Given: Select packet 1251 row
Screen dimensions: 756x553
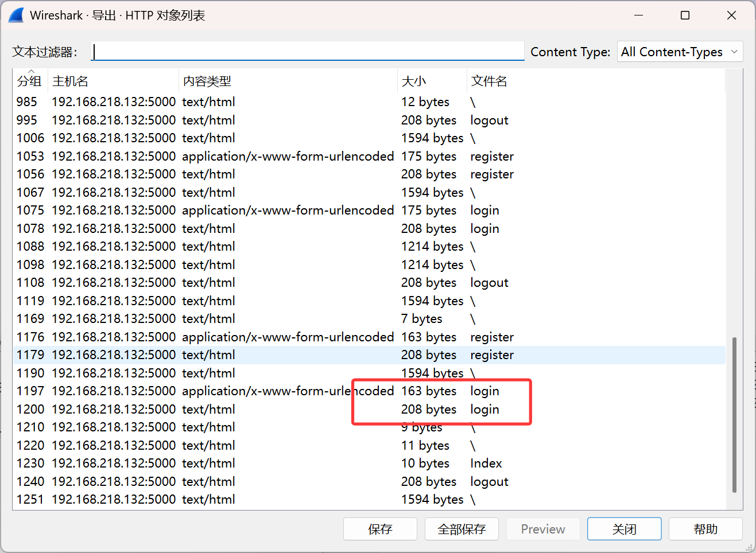Looking at the screenshot, I should coord(369,499).
